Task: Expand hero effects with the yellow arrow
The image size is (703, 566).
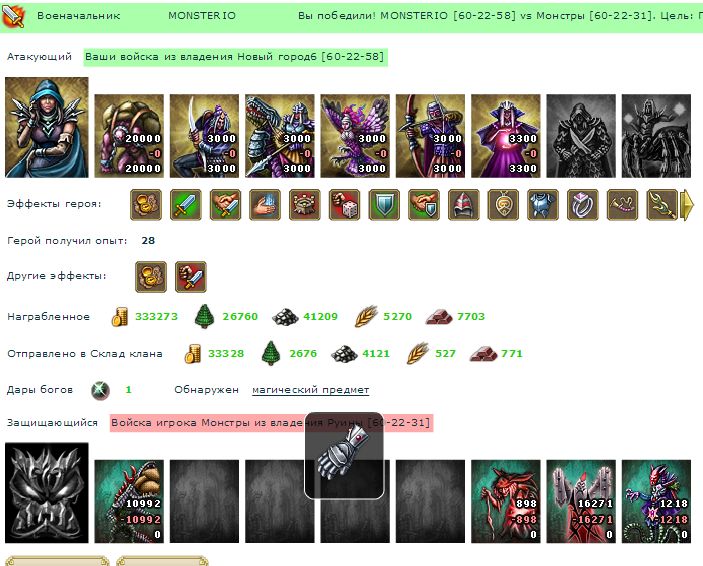Action: click(x=687, y=205)
